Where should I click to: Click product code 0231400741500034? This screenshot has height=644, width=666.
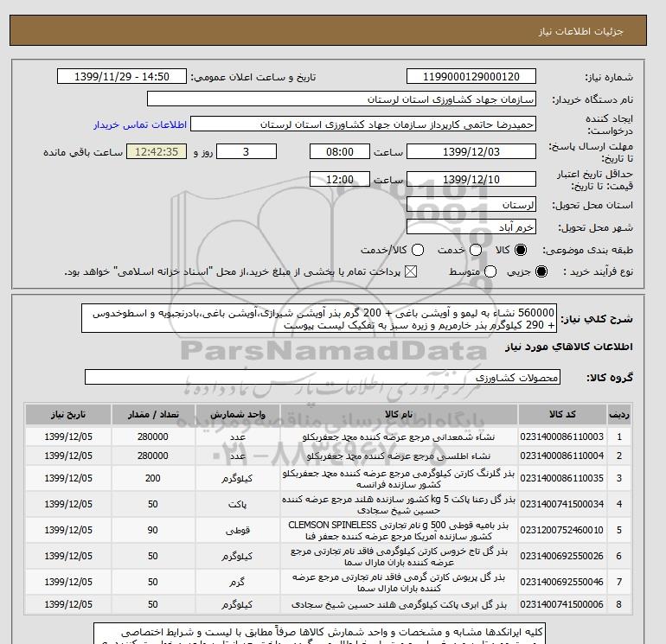pyautogui.click(x=561, y=504)
